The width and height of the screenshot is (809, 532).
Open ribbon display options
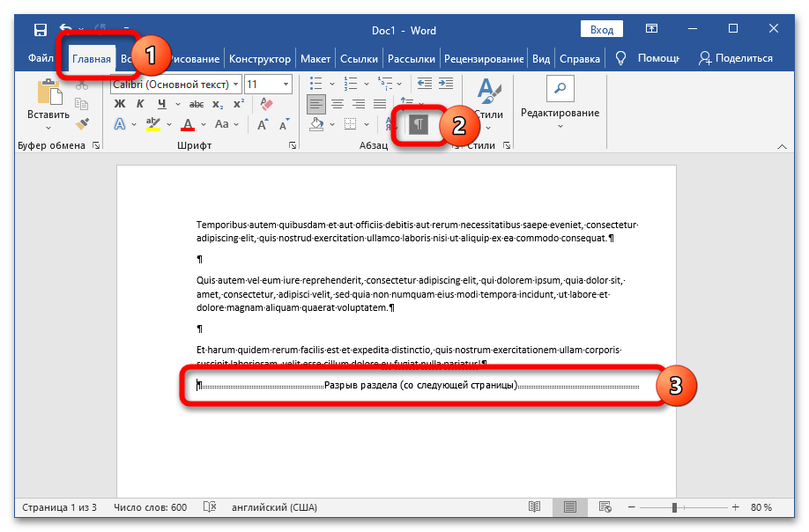click(651, 29)
